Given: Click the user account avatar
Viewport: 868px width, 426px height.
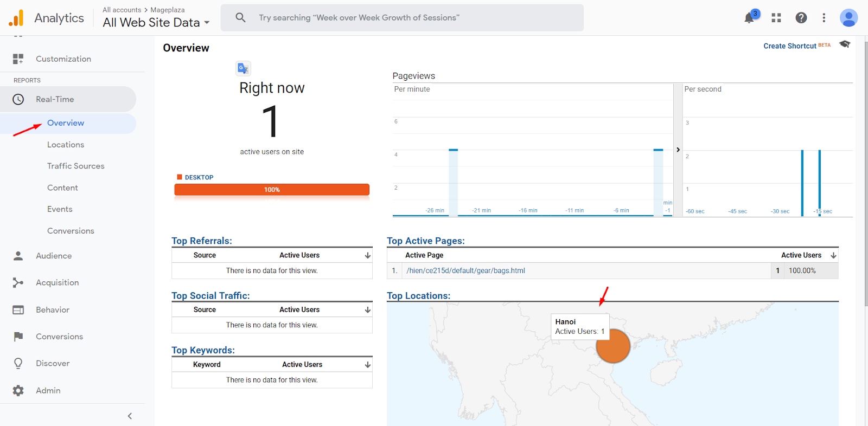Looking at the screenshot, I should point(848,18).
